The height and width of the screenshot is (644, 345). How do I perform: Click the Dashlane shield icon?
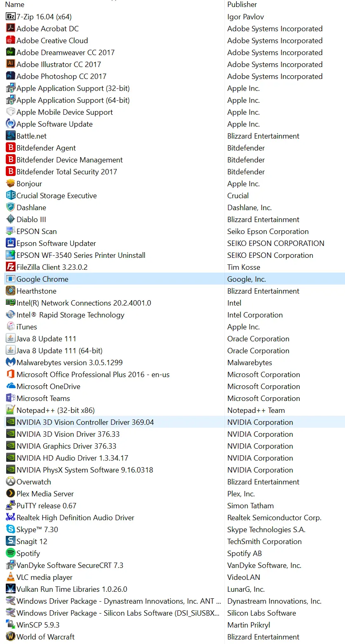point(10,208)
